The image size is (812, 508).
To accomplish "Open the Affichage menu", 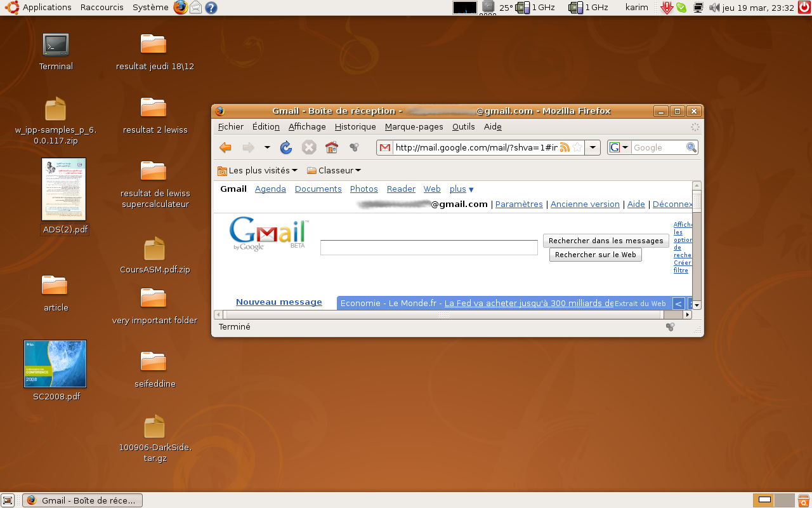I will click(307, 126).
